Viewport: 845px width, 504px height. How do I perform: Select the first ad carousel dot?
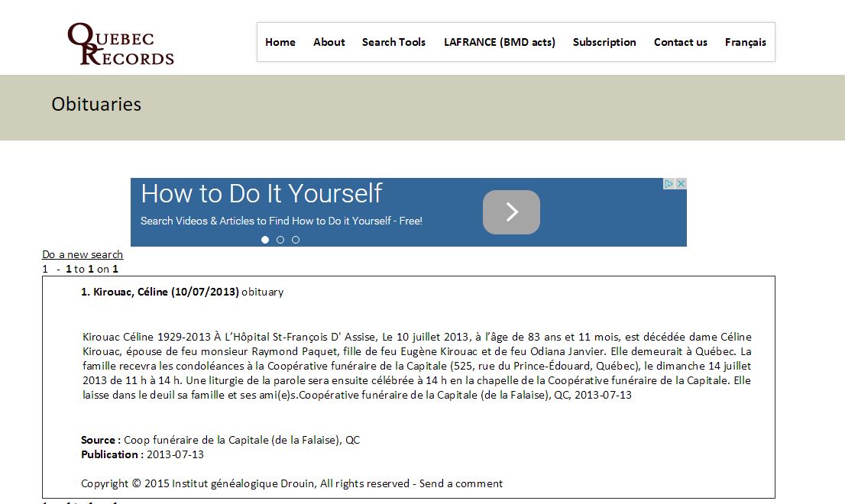[x=265, y=240]
